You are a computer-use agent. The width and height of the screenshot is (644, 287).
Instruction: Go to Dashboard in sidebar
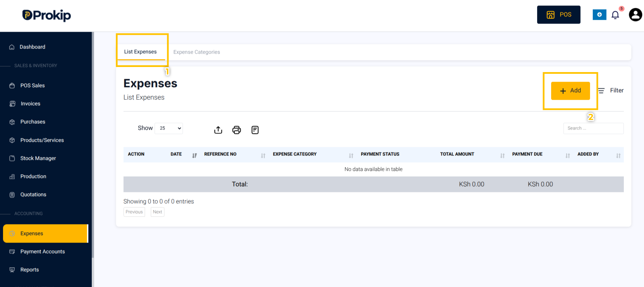(32, 47)
